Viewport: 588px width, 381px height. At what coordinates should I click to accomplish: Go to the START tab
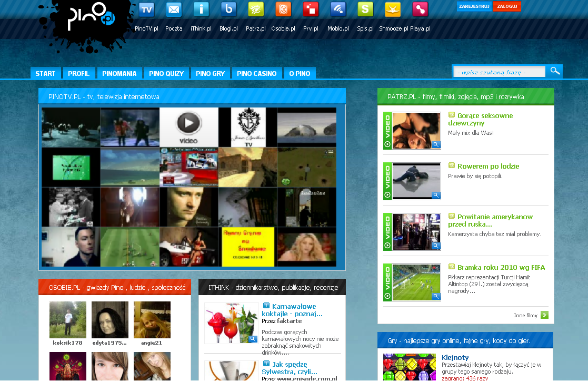(x=45, y=74)
